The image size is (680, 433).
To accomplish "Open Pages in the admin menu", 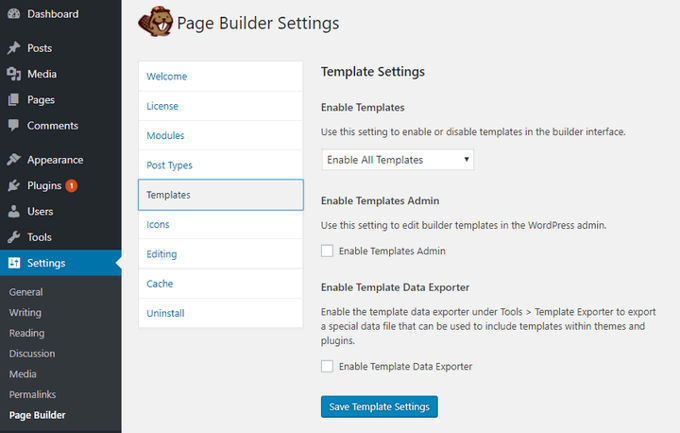I will coord(41,100).
